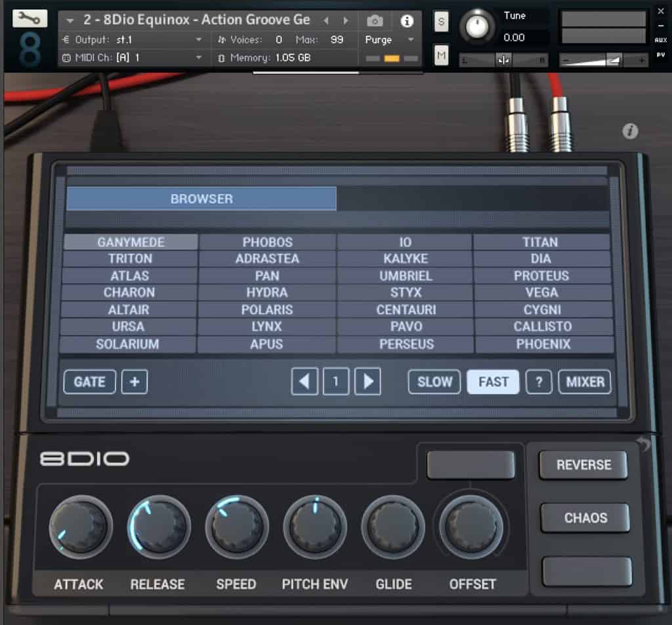672x625 pixels.
Task: Choose the PROTEUS preset
Action: pos(541,276)
